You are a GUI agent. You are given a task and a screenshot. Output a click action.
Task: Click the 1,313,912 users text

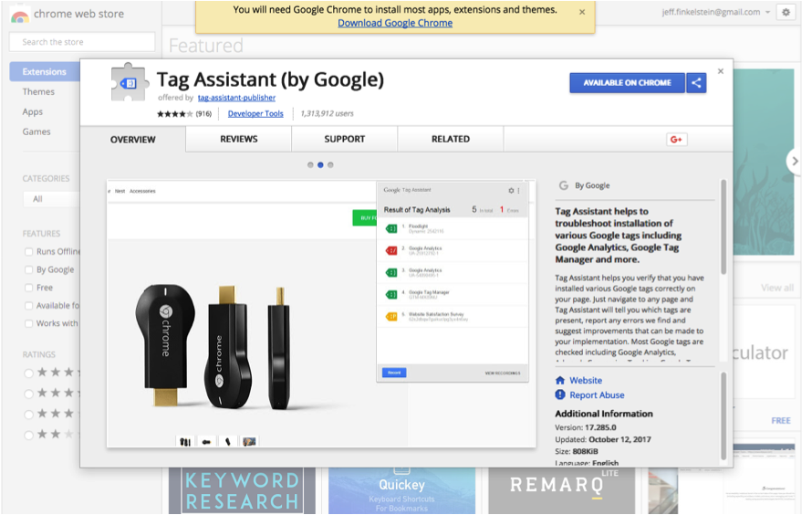tap(327, 113)
